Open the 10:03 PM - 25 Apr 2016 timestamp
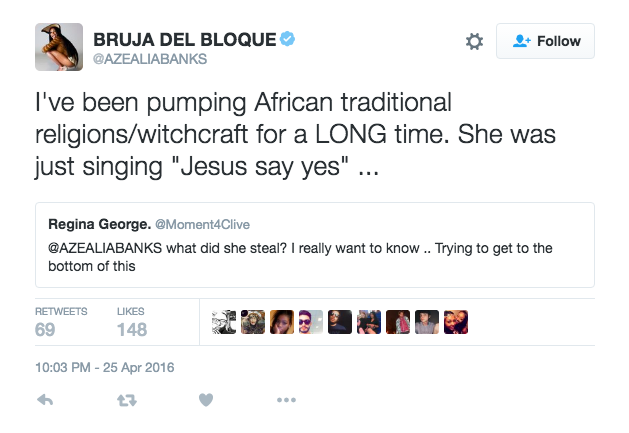Screen dimensions: 629x433 coord(105,367)
